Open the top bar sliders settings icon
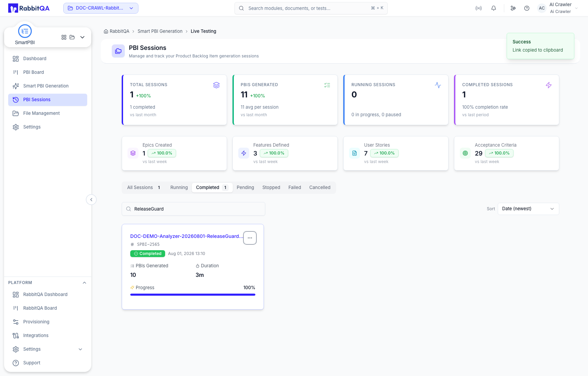 [x=513, y=8]
